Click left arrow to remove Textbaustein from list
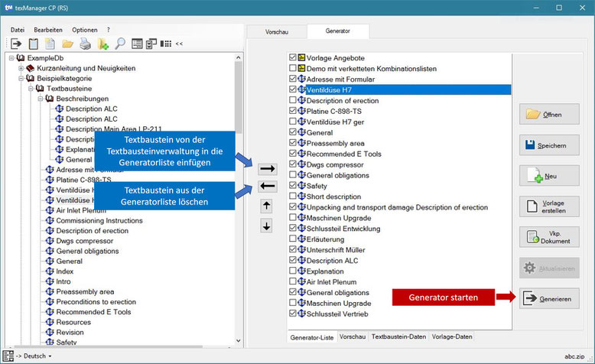This screenshot has width=595, height=364. 268,187
